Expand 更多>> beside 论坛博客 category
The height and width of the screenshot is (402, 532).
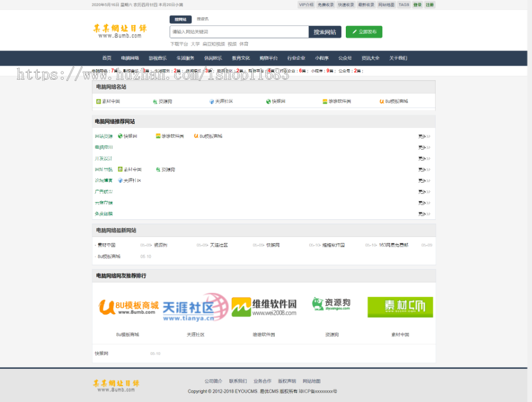[x=423, y=179]
